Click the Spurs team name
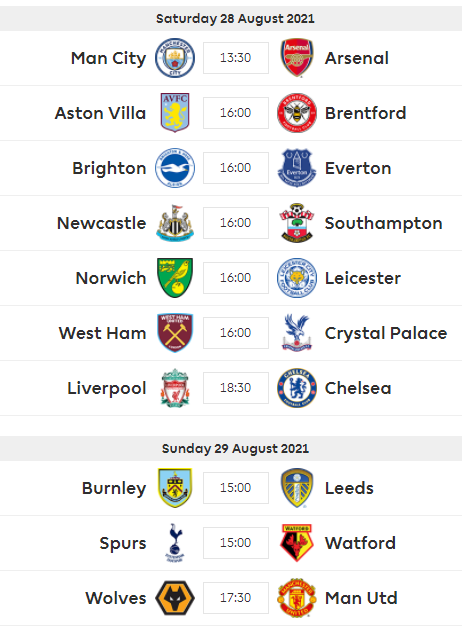The height and width of the screenshot is (641, 462). (123, 544)
